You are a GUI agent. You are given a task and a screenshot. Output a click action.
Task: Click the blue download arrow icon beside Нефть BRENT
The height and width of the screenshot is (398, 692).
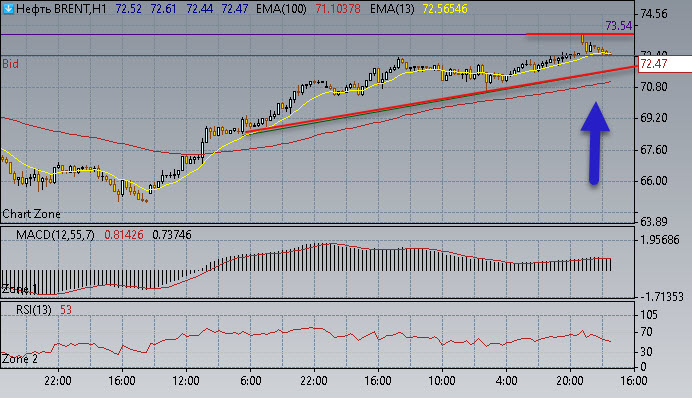click(8, 8)
